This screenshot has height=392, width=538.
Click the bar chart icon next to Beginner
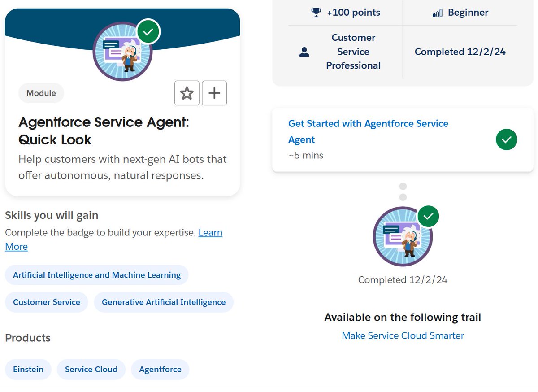(x=438, y=13)
